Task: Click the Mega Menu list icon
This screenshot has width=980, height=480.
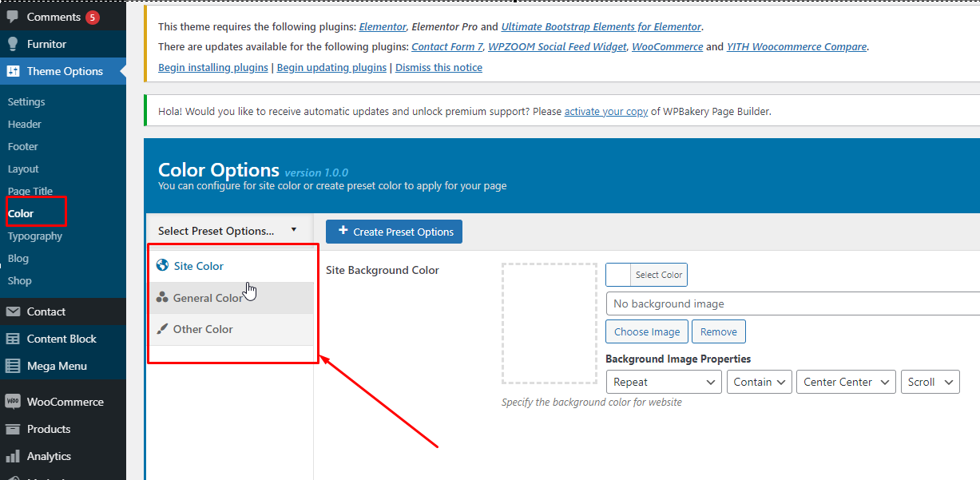Action: click(x=13, y=366)
